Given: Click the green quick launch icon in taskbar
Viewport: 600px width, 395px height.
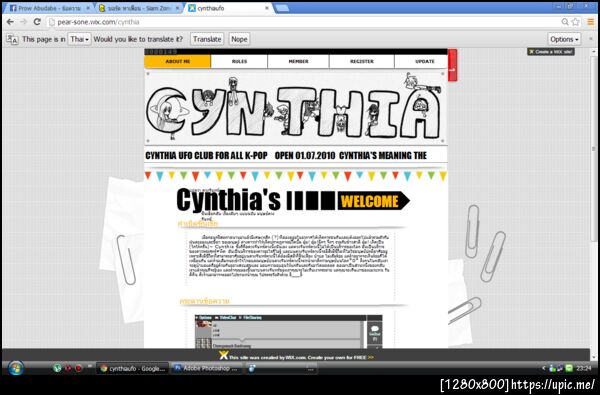Looking at the screenshot, I should pyautogui.click(x=57, y=368).
